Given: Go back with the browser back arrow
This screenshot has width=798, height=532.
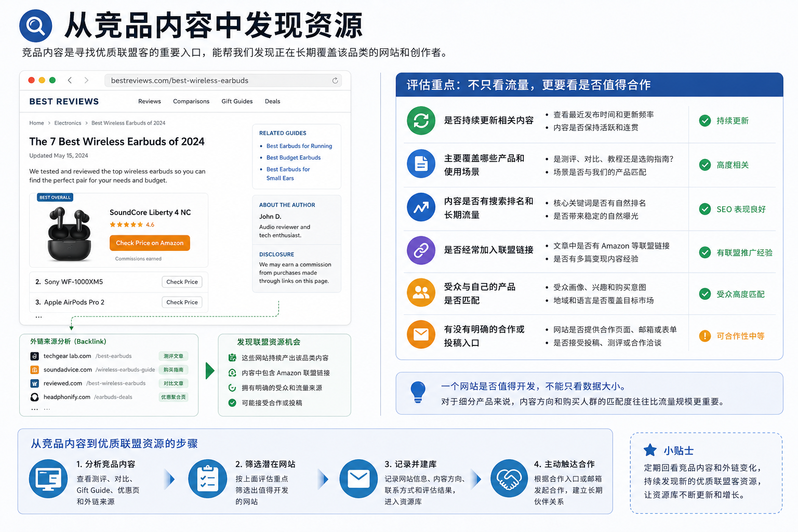Looking at the screenshot, I should tap(70, 80).
